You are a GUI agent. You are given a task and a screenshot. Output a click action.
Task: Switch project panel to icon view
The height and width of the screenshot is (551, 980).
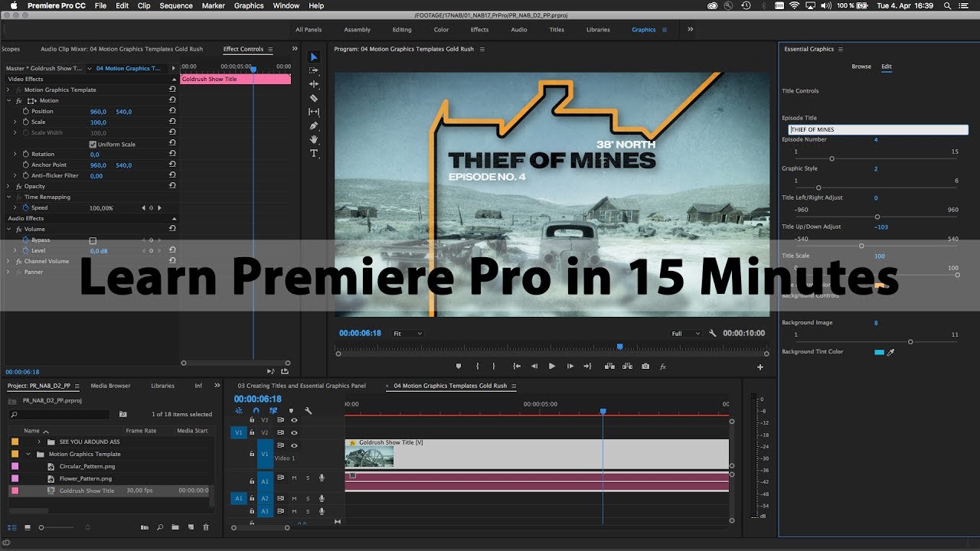click(28, 527)
